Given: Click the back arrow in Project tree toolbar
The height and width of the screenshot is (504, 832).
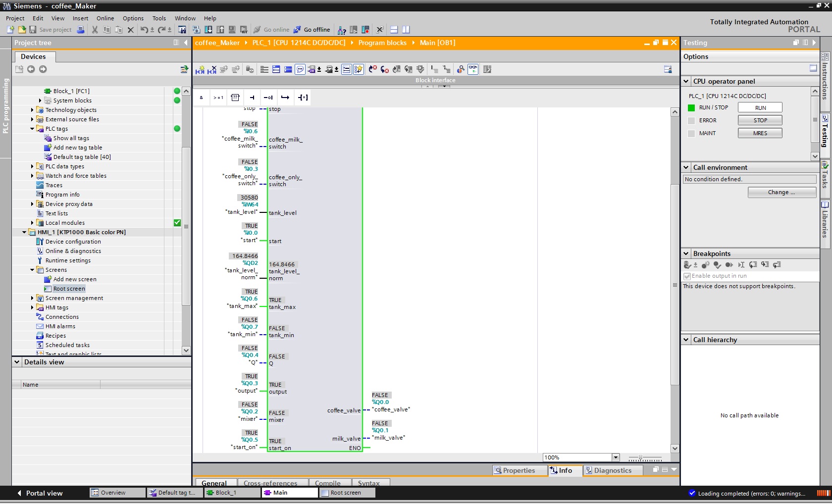Looking at the screenshot, I should point(31,69).
